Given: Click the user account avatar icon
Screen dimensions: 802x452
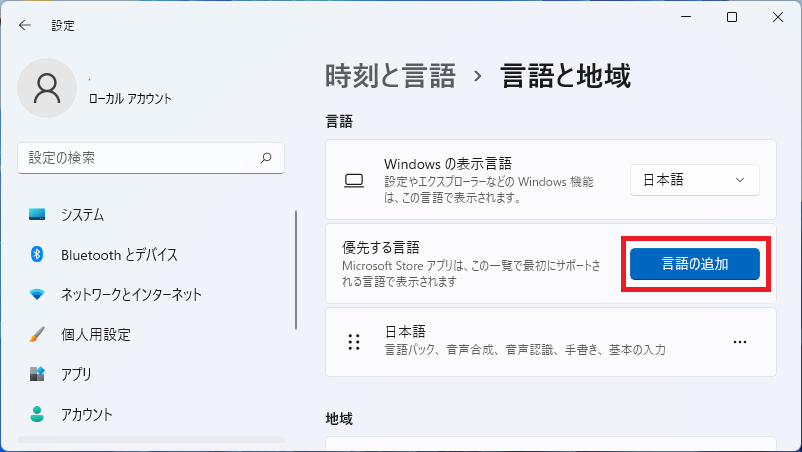Looking at the screenshot, I should point(47,88).
